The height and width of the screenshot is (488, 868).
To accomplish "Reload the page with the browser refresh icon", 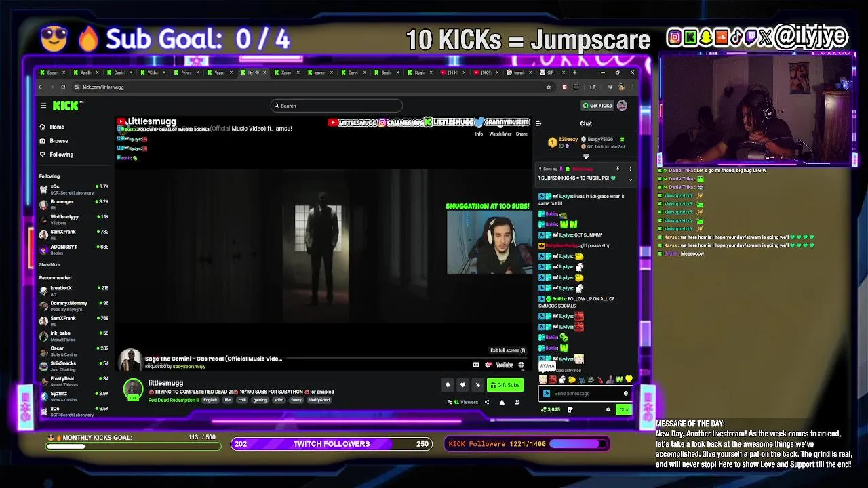I will point(63,87).
